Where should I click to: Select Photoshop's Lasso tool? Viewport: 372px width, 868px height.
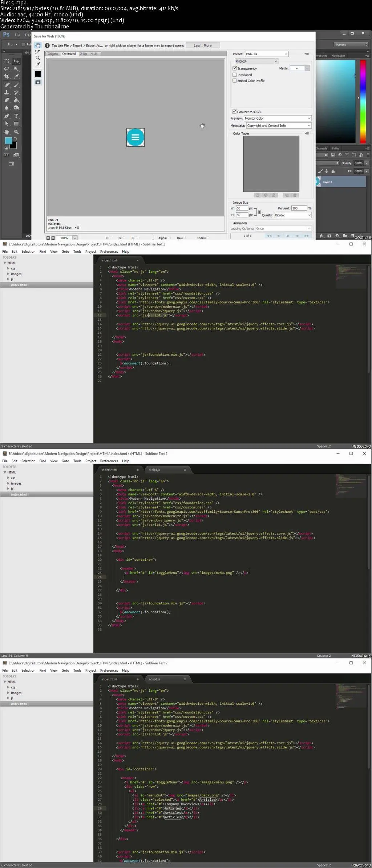point(7,69)
